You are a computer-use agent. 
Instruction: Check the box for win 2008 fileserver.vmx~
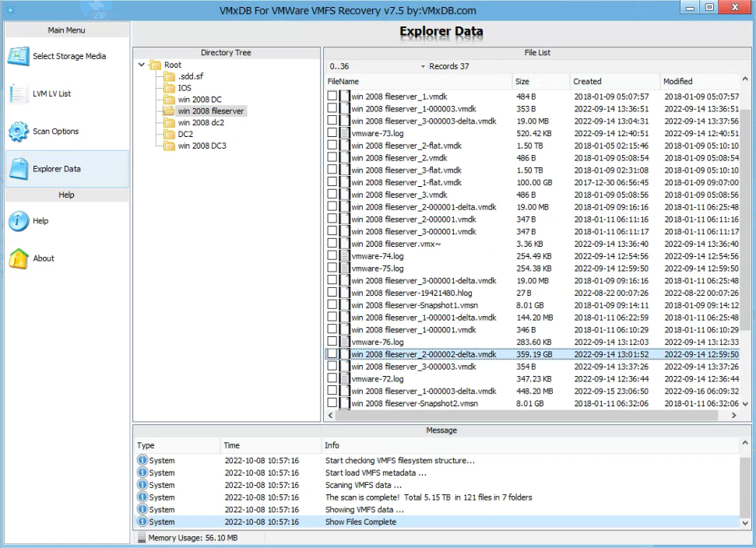point(332,243)
